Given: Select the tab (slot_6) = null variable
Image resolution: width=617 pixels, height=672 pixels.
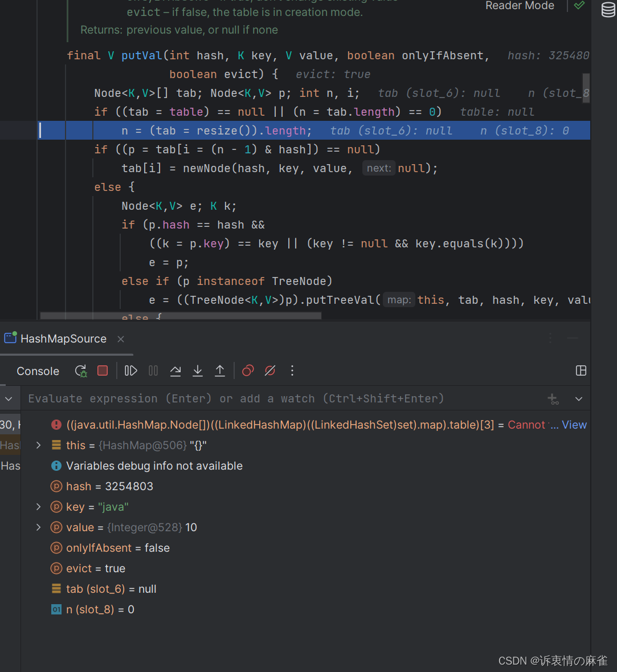Looking at the screenshot, I should pyautogui.click(x=305, y=589).
